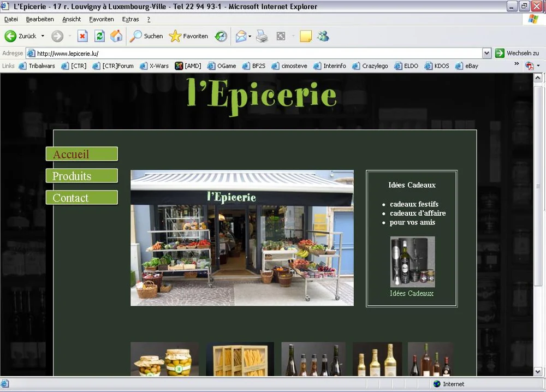Open the ? help menu

point(149,19)
